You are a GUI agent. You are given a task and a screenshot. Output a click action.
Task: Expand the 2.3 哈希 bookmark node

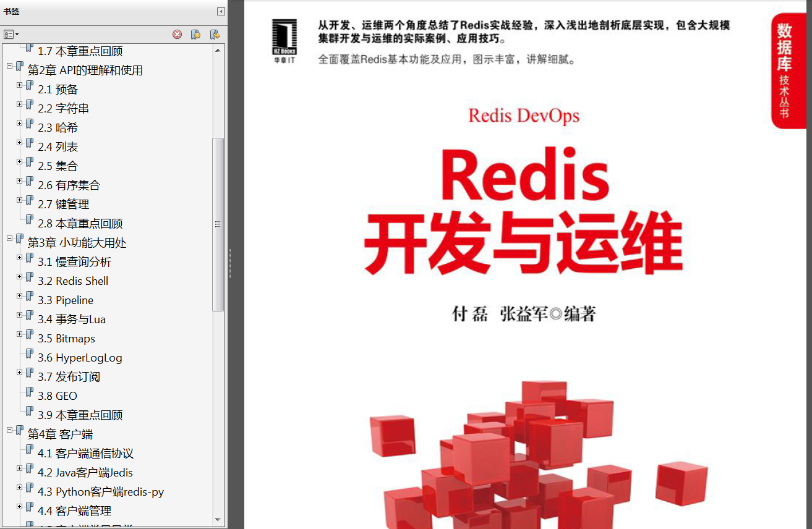coord(19,123)
